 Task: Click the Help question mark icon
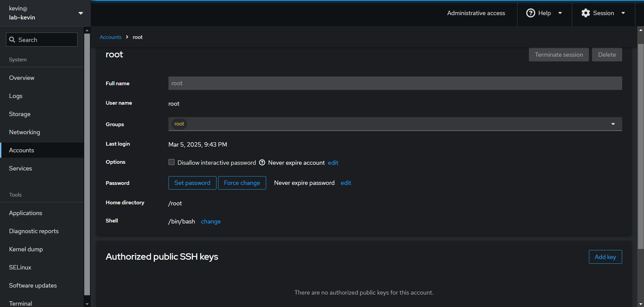(530, 13)
